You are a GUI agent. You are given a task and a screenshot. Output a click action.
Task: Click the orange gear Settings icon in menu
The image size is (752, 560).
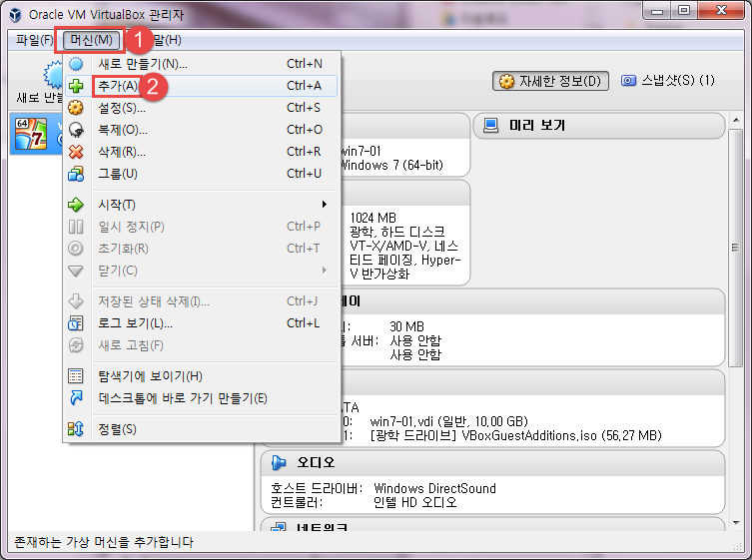pyautogui.click(x=76, y=108)
